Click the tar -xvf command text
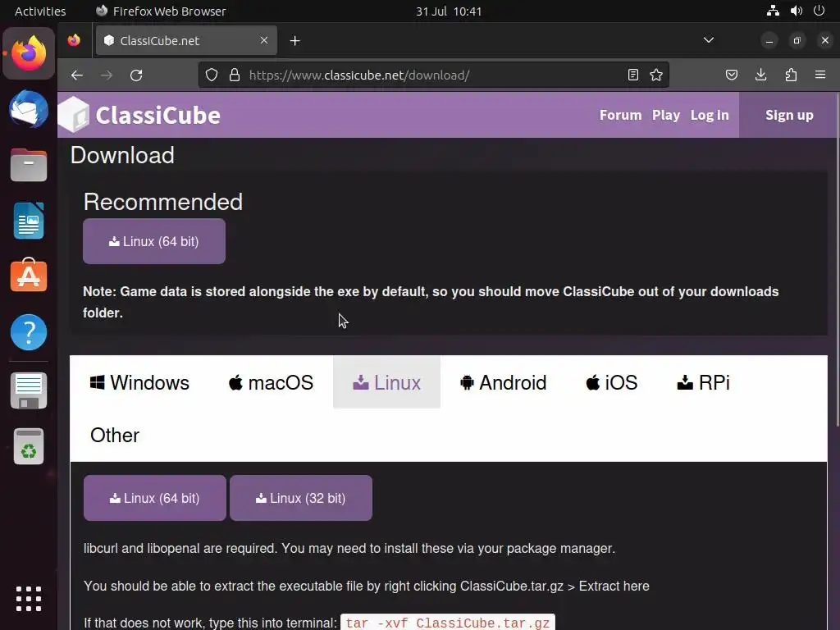The width and height of the screenshot is (840, 630). coord(448,623)
